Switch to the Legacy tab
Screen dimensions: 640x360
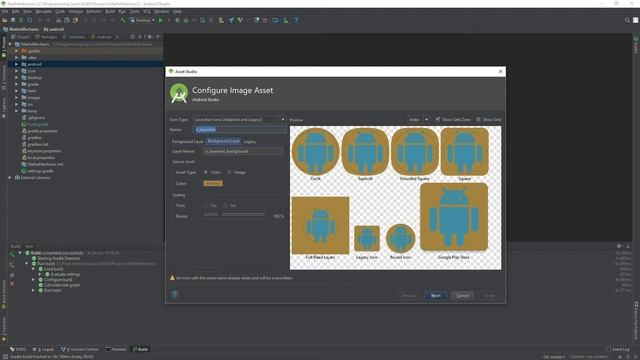250,142
